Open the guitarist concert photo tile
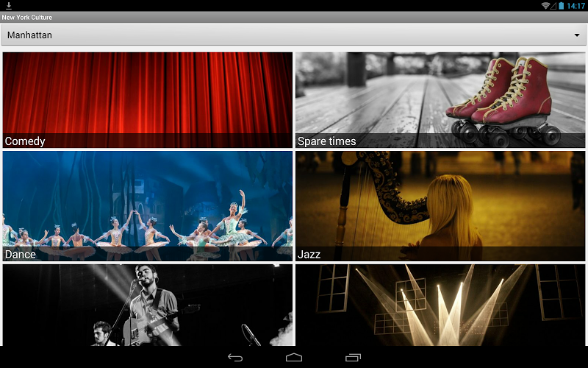588x368 pixels. click(148, 305)
